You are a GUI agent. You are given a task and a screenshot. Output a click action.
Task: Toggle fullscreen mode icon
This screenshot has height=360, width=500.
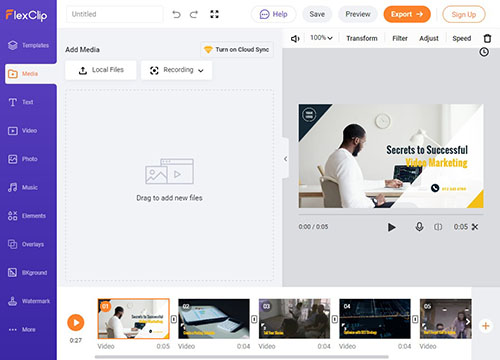(214, 14)
